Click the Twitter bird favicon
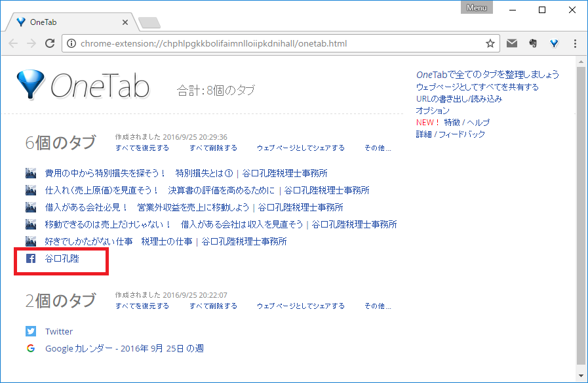Screen dimensions: 588x383 click(31, 331)
